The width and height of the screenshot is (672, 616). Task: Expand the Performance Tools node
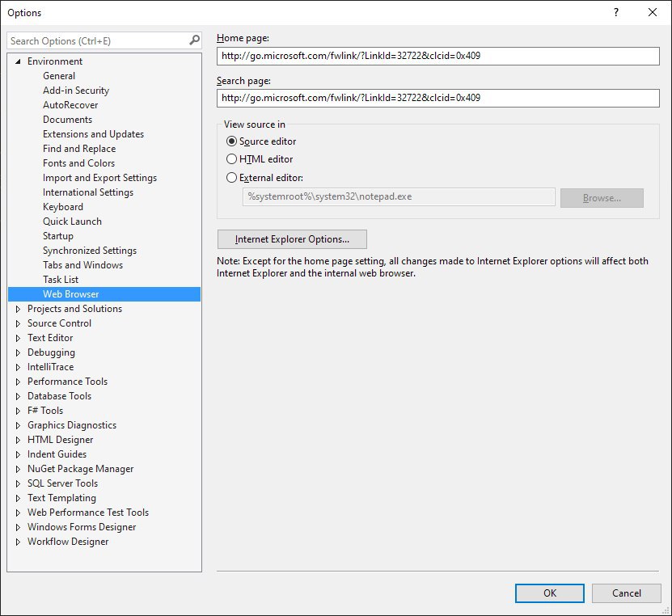click(18, 382)
